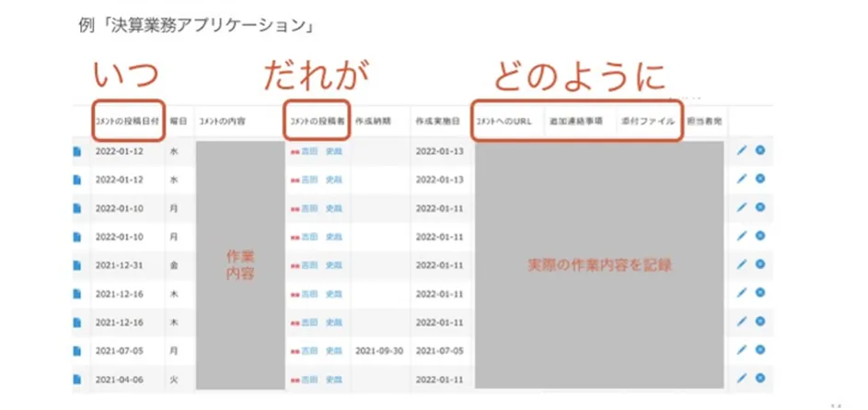Click the pencil icon of the second 2021-12-16 row

(x=742, y=322)
